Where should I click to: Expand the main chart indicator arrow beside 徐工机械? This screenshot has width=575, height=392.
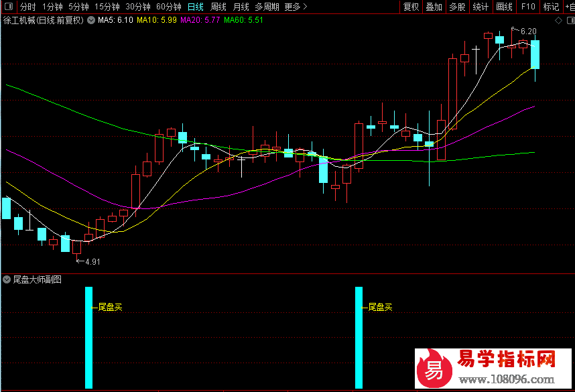tap(90, 20)
